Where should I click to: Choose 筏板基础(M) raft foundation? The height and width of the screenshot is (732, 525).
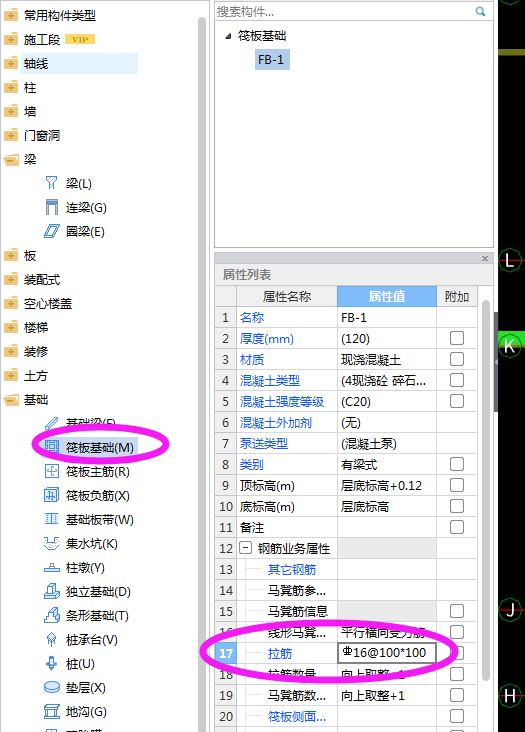99,447
